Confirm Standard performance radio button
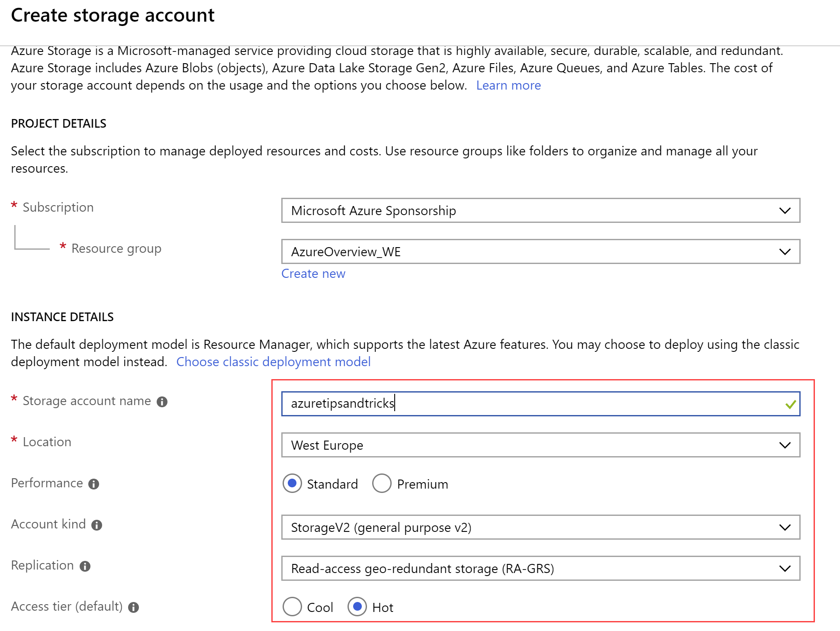The image size is (840, 631). [292, 483]
